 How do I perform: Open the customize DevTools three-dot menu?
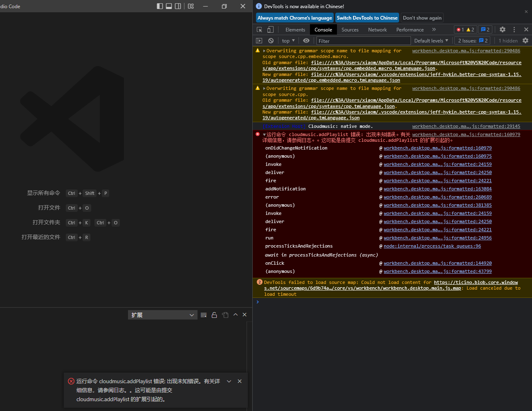[514, 29]
